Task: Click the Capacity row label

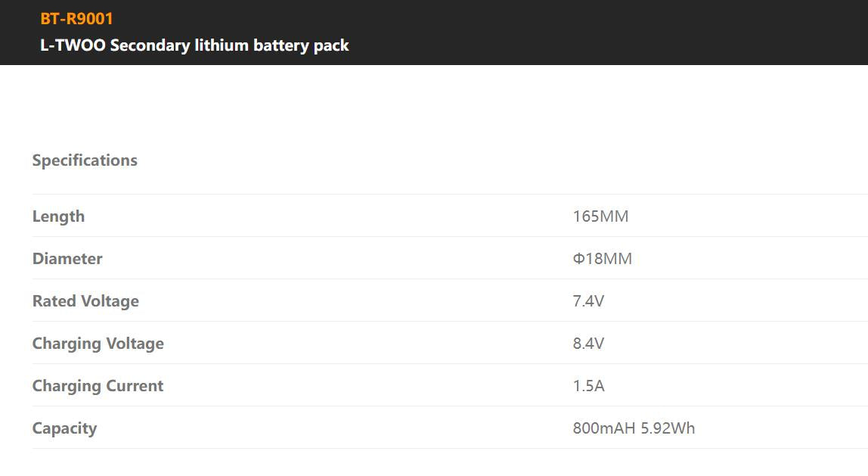Action: coord(64,428)
